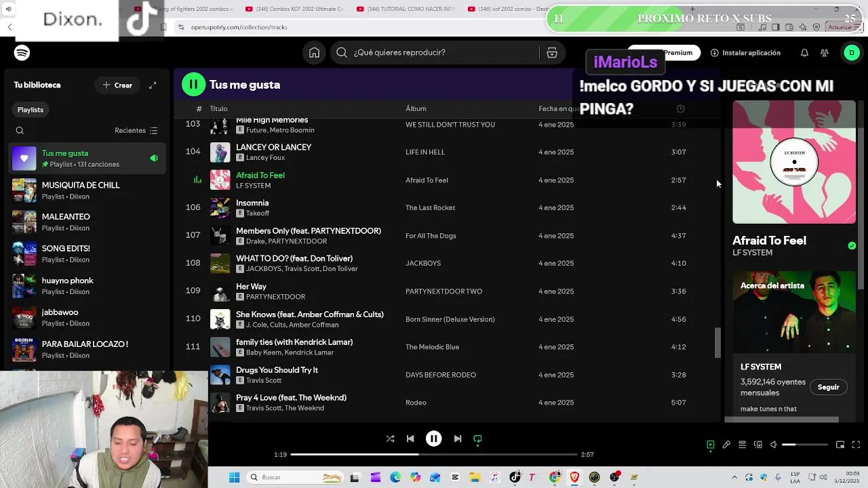Skip to the next track
This screenshot has height=488, width=868.
point(458,439)
